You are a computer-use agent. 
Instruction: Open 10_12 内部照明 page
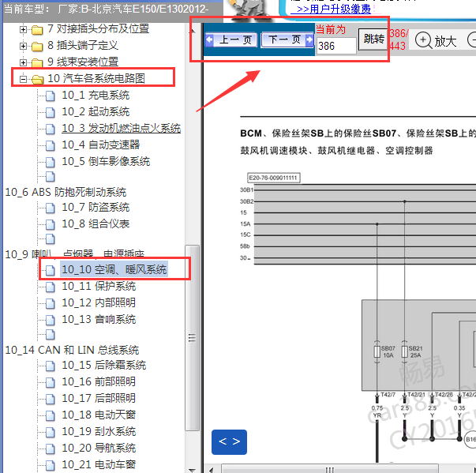[x=99, y=302]
